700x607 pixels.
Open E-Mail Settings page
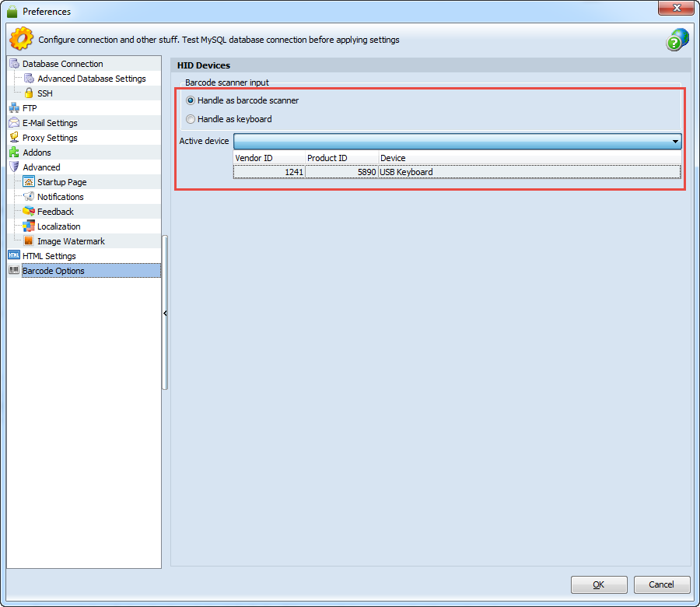pyautogui.click(x=50, y=123)
